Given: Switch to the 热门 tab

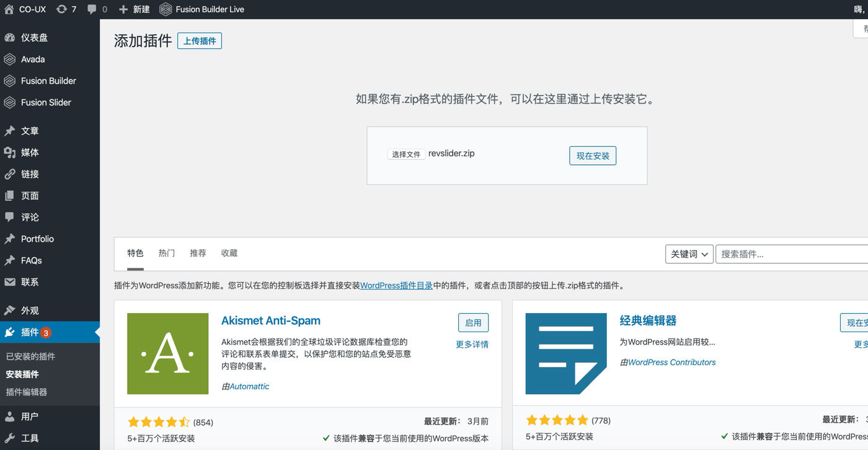Looking at the screenshot, I should click(x=166, y=253).
